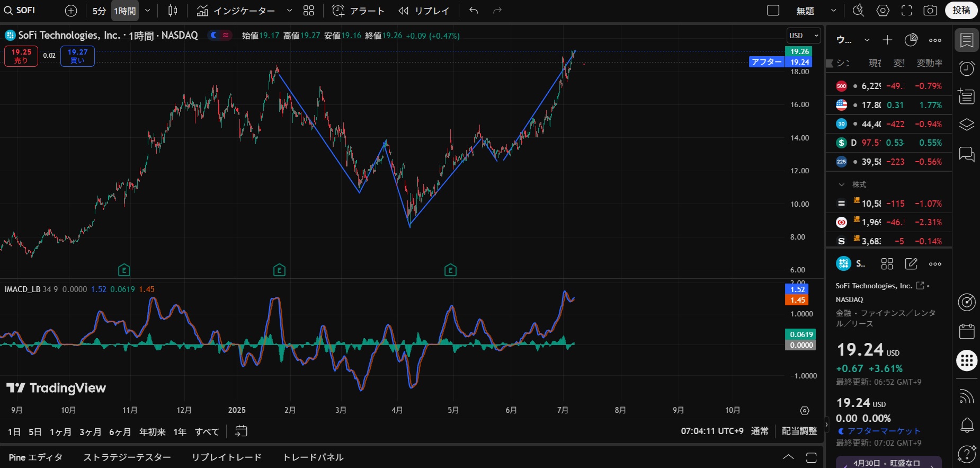Open the トレードパネル tab
This screenshot has height=468, width=980.
[313, 457]
